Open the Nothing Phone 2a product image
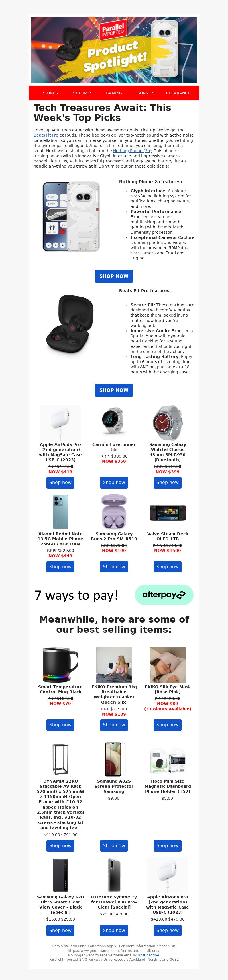The image size is (228, 980). (71, 216)
